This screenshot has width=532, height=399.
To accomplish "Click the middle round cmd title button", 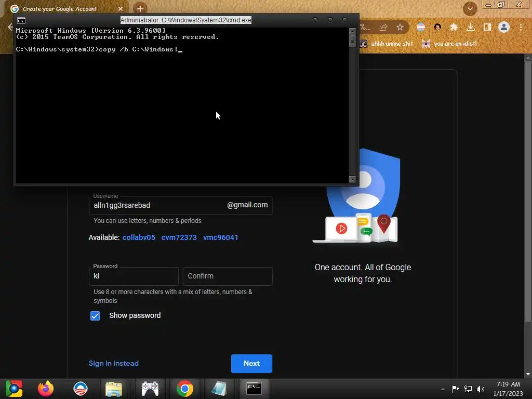I will click(330, 20).
